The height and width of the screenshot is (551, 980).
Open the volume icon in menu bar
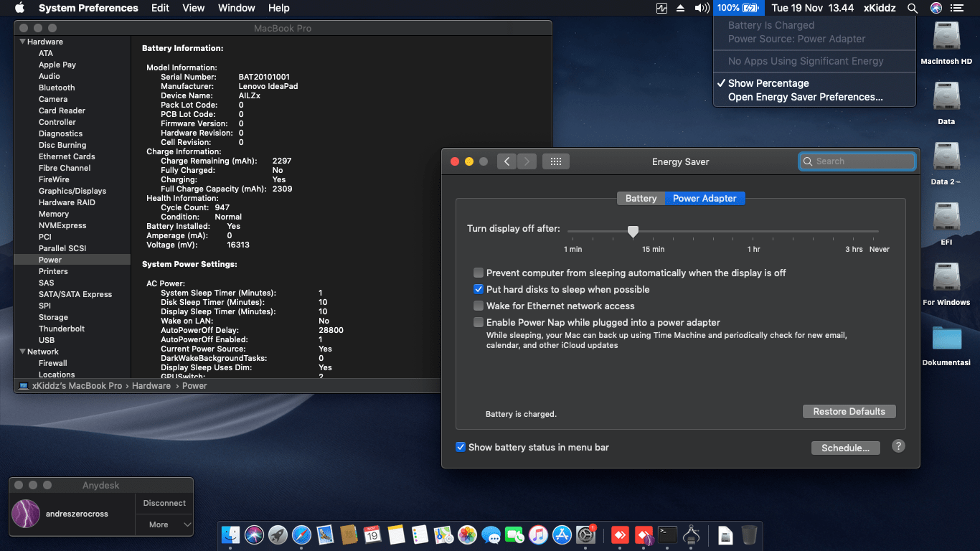[x=702, y=8]
